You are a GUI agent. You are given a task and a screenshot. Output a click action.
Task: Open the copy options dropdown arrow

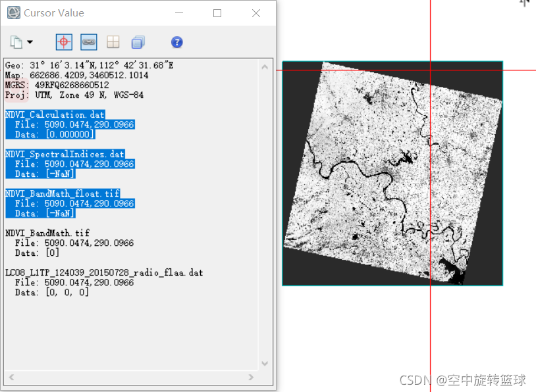[x=30, y=42]
